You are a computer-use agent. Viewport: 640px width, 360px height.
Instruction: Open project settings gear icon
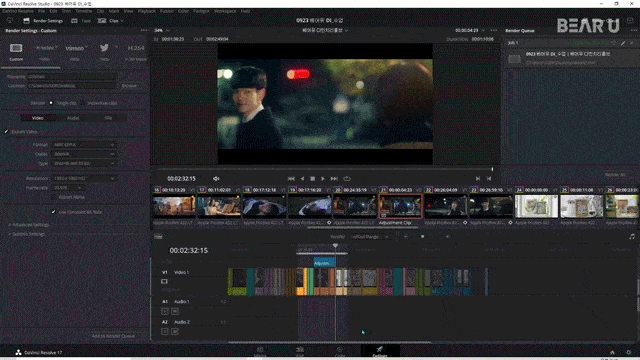tap(629, 352)
